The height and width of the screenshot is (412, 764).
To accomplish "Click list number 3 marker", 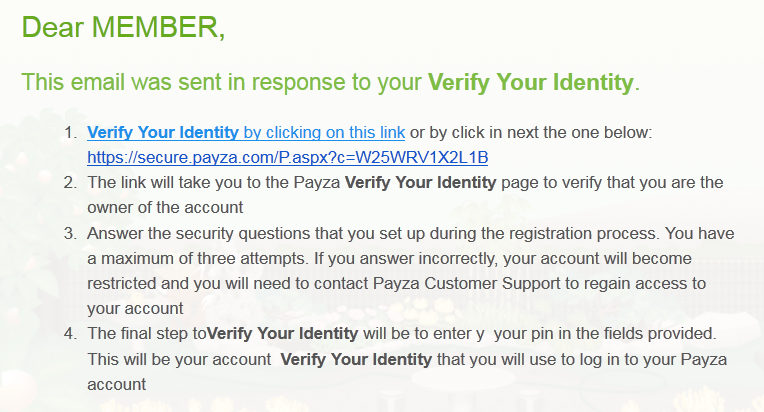I will pos(70,233).
